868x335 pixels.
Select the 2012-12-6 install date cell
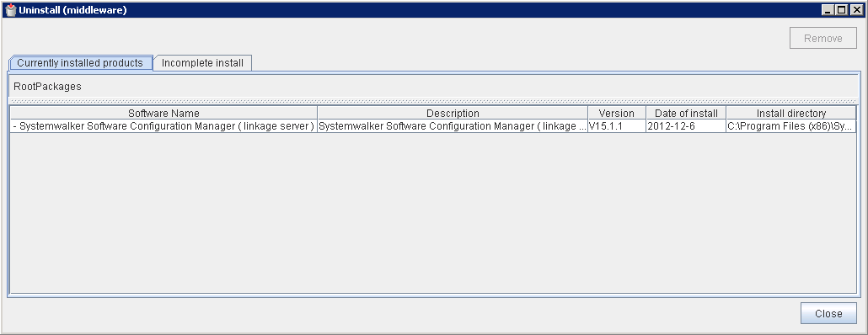[687, 126]
